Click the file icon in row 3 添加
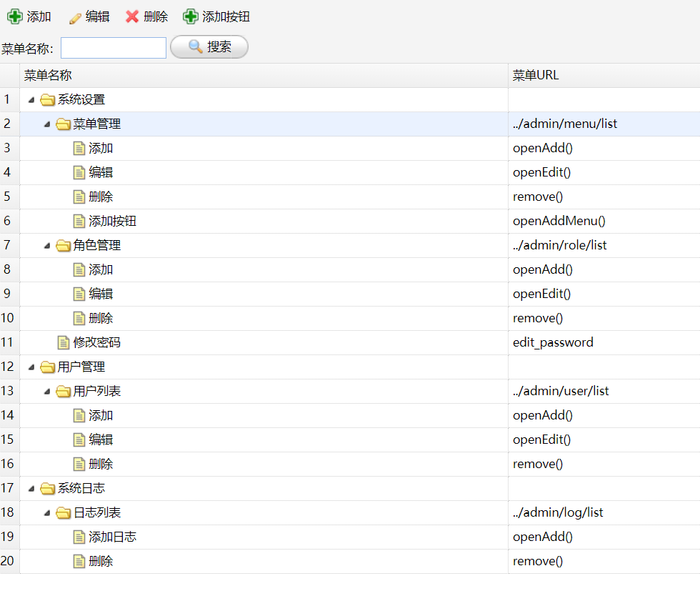Viewport: 700px width, 606px height. [x=79, y=148]
